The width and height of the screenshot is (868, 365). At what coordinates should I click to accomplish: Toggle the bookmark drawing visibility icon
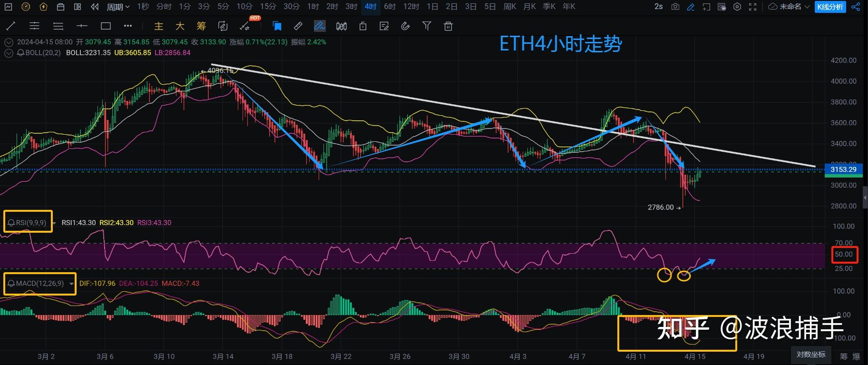click(277, 26)
